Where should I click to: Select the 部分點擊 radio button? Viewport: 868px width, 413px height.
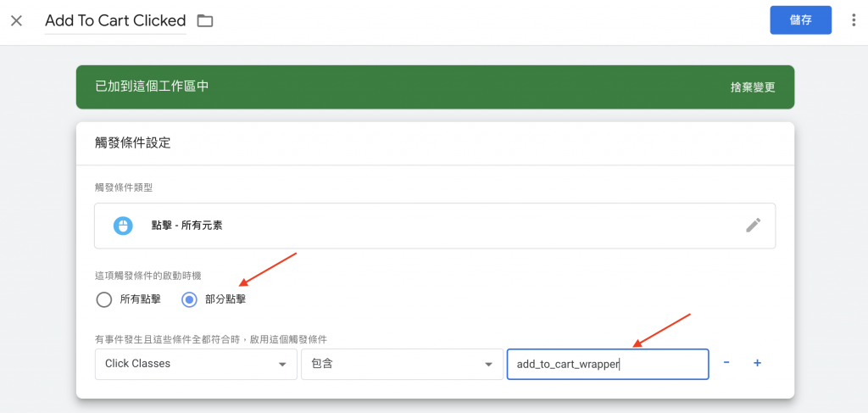pyautogui.click(x=189, y=300)
